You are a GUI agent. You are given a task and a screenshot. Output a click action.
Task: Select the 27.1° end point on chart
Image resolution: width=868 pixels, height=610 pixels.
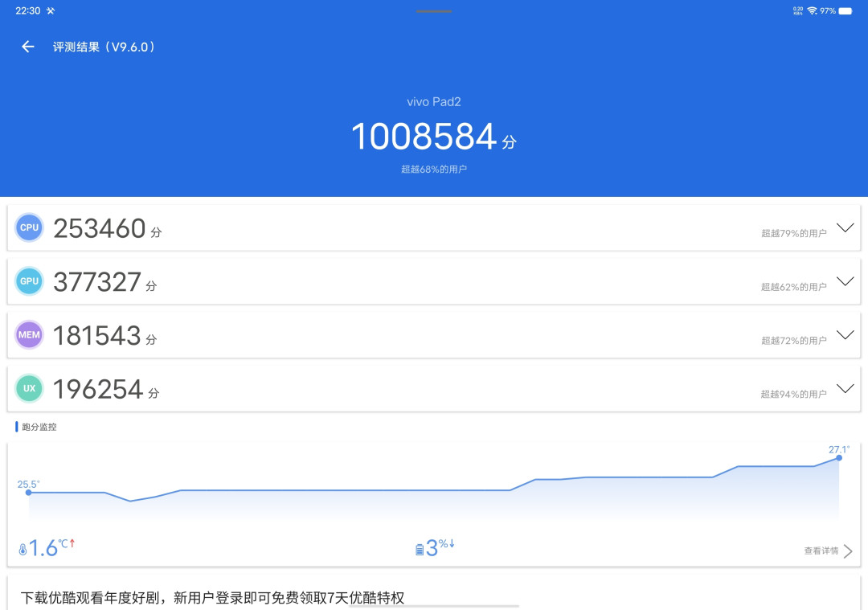point(839,458)
